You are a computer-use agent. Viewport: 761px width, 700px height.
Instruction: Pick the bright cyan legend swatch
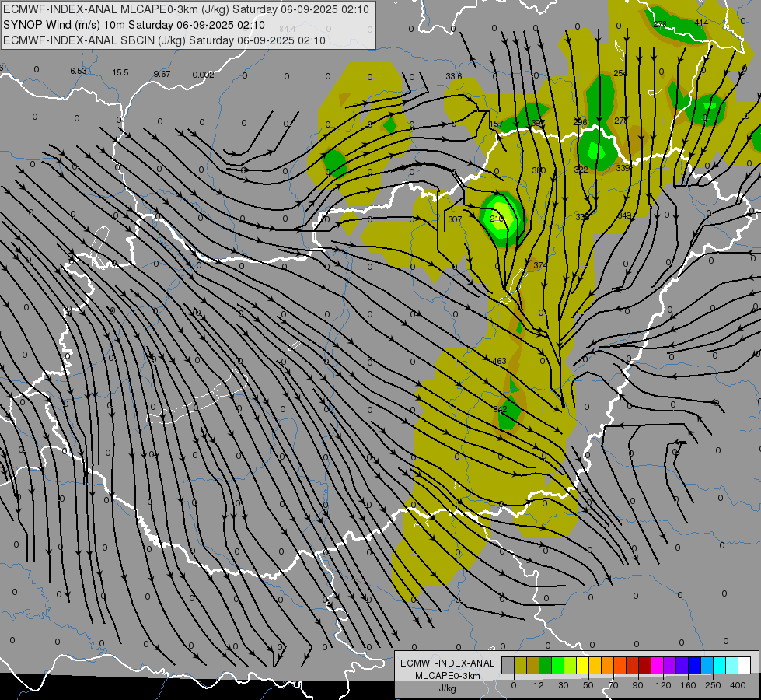click(x=720, y=665)
